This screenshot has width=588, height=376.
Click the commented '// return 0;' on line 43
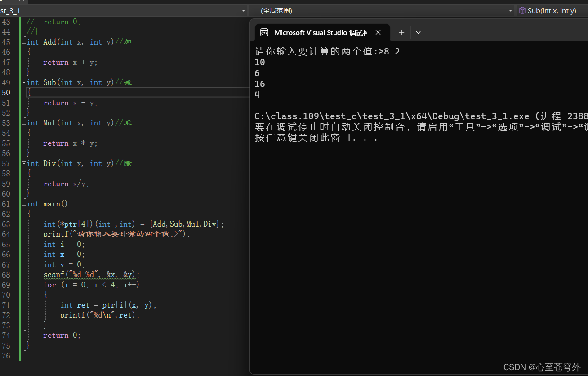point(53,22)
